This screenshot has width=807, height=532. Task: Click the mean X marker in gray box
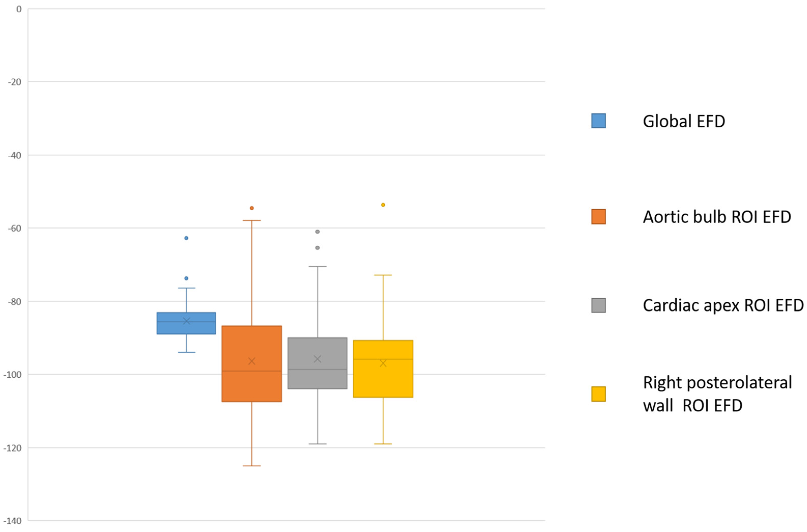317,359
